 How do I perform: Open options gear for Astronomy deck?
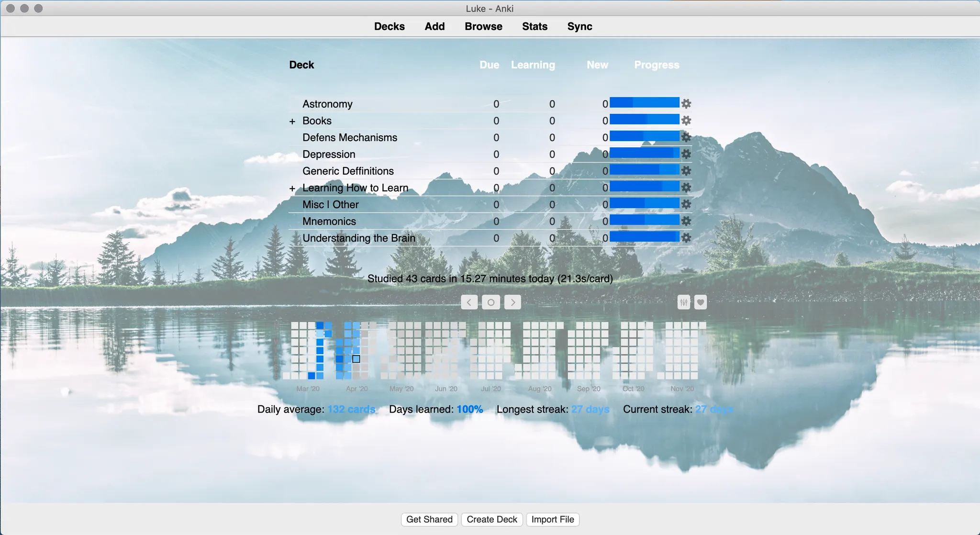click(x=686, y=104)
